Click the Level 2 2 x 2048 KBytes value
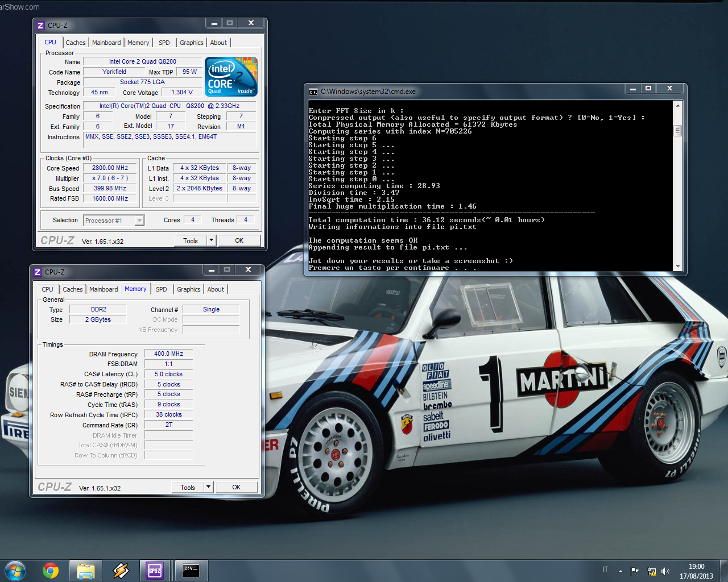The width and height of the screenshot is (728, 582). pyautogui.click(x=200, y=188)
